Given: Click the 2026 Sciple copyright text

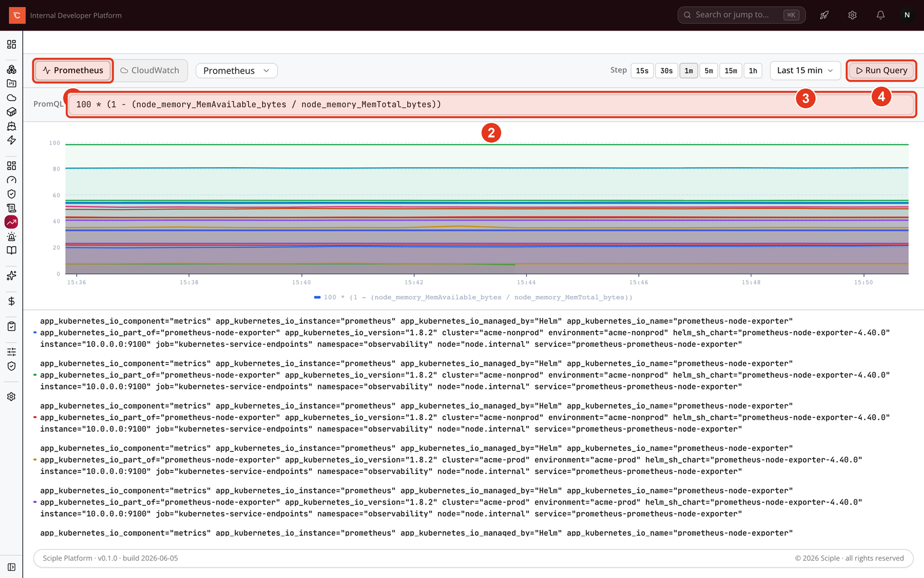Looking at the screenshot, I should click(849, 558).
